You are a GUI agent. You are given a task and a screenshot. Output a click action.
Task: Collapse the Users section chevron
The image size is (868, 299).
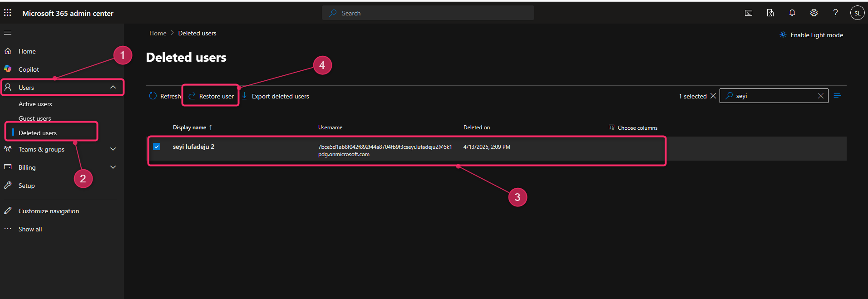coord(113,87)
